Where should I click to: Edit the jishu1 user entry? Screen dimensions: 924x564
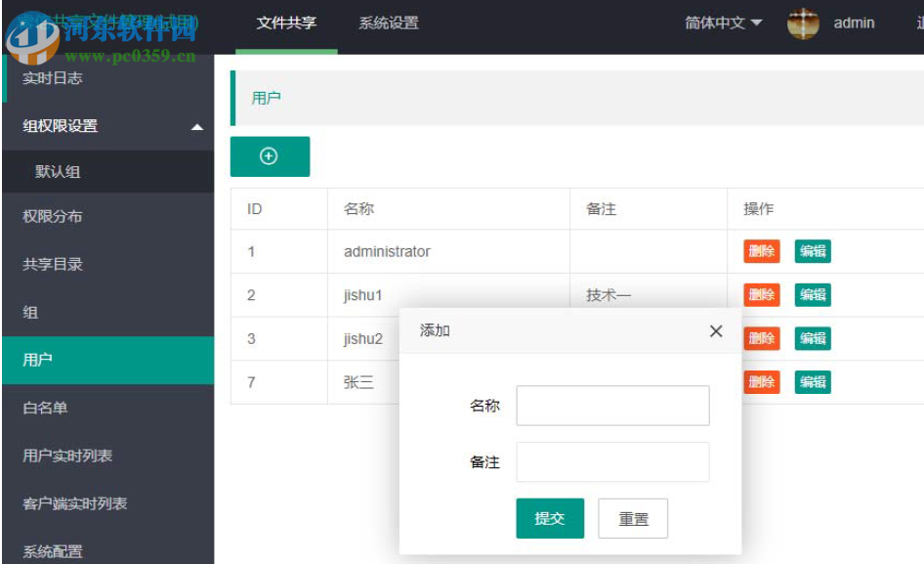(812, 294)
